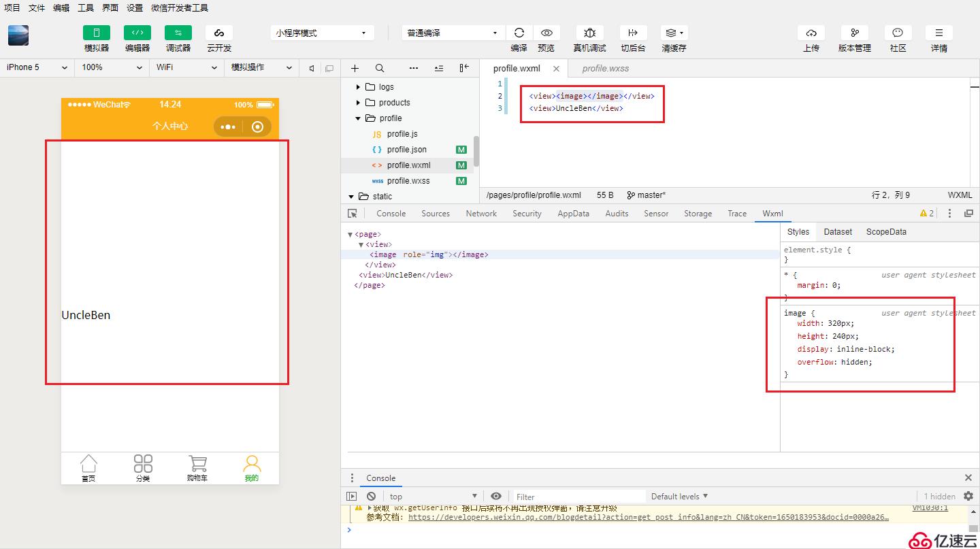Open the details (详情) icon
The height and width of the screenshot is (549, 980).
point(939,33)
